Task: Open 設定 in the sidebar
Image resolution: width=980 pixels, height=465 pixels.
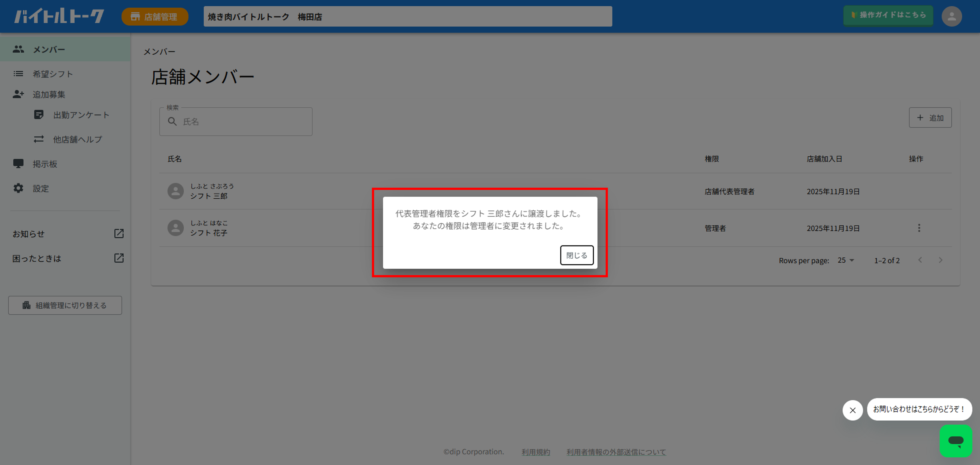Action: [65, 188]
